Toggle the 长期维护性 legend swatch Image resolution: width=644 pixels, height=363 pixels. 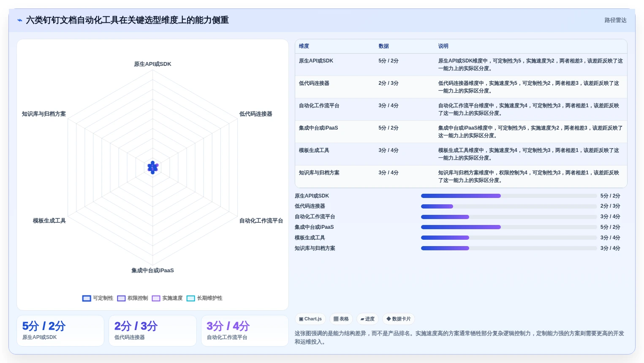click(x=190, y=298)
